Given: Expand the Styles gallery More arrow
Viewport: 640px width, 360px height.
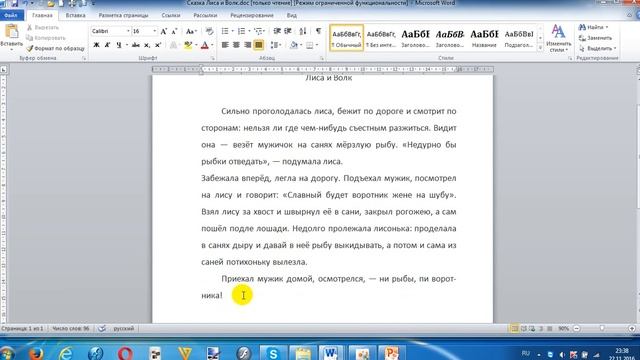Looking at the screenshot, I should [540, 48].
